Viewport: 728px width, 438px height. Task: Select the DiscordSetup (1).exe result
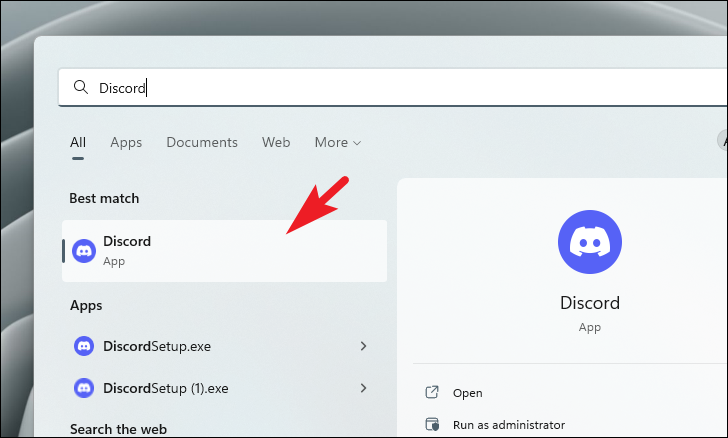coord(225,388)
